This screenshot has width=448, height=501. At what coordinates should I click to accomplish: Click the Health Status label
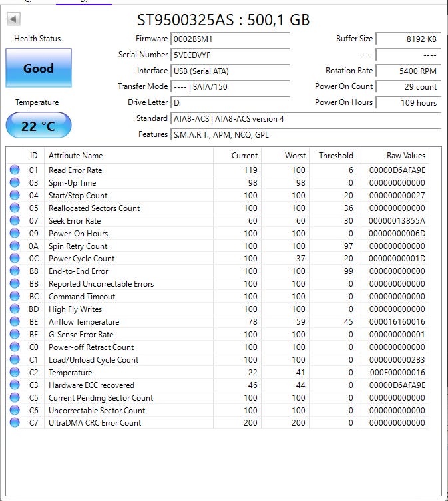click(x=37, y=39)
